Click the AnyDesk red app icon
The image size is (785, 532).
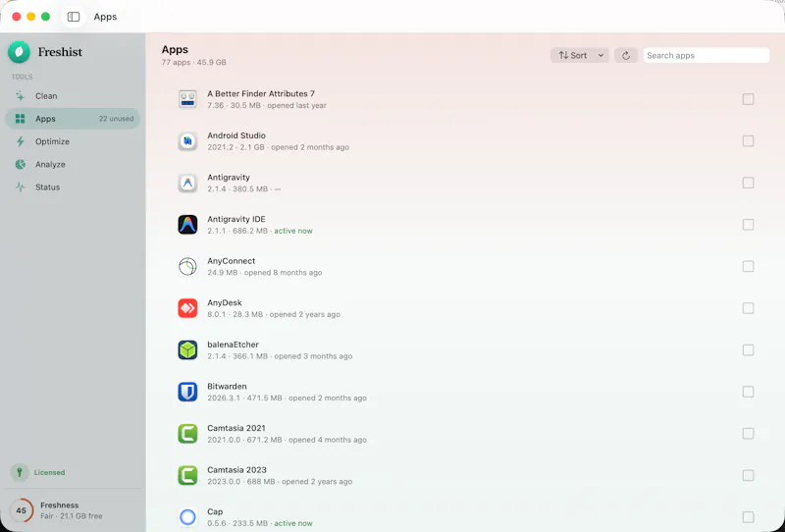click(187, 308)
